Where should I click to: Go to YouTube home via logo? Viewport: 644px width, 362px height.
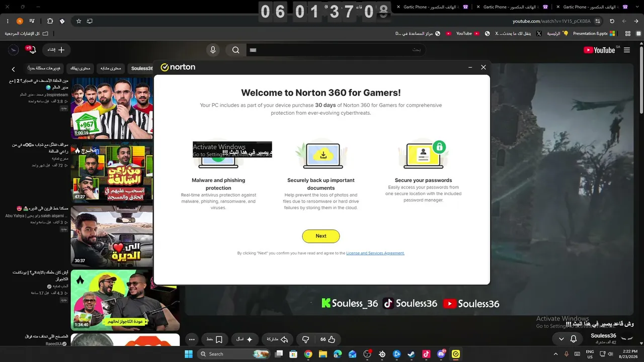(599, 50)
